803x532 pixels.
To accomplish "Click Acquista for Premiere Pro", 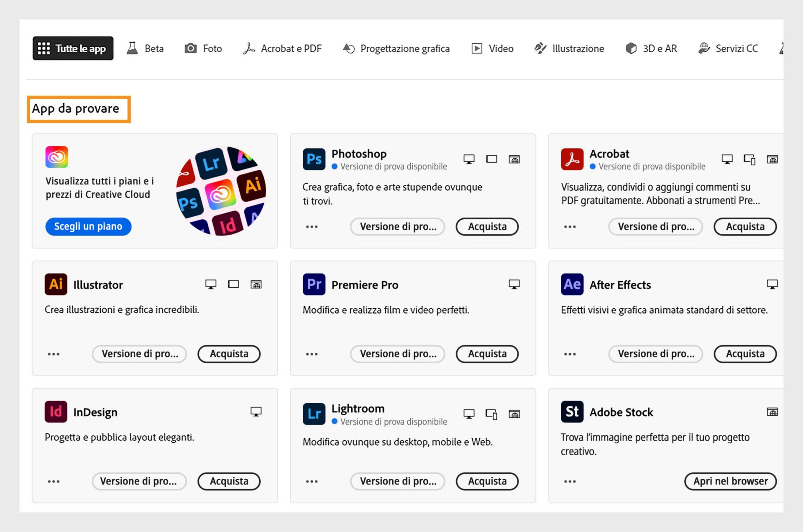I will click(x=487, y=354).
